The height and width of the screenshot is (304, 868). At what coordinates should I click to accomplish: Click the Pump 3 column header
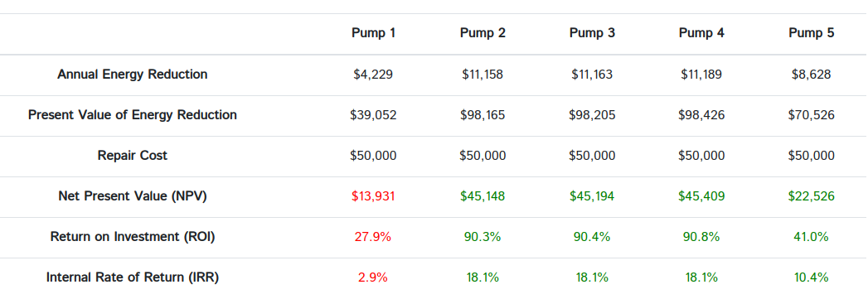tap(592, 33)
